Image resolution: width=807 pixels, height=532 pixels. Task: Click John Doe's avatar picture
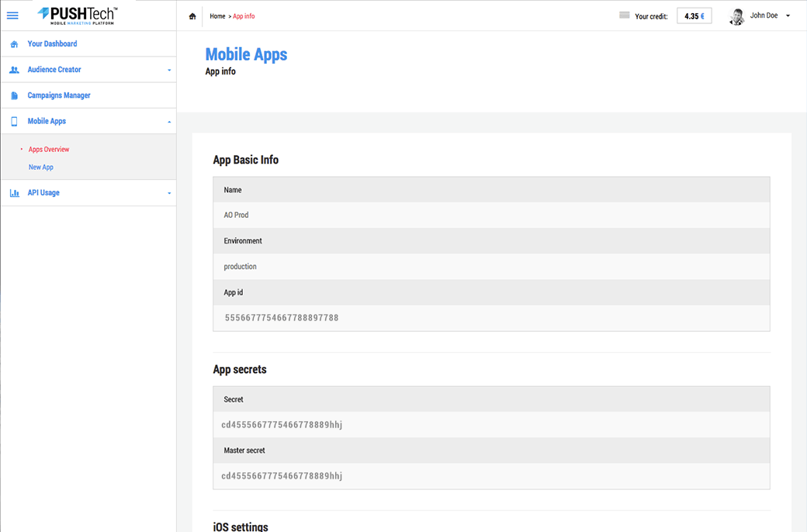736,16
